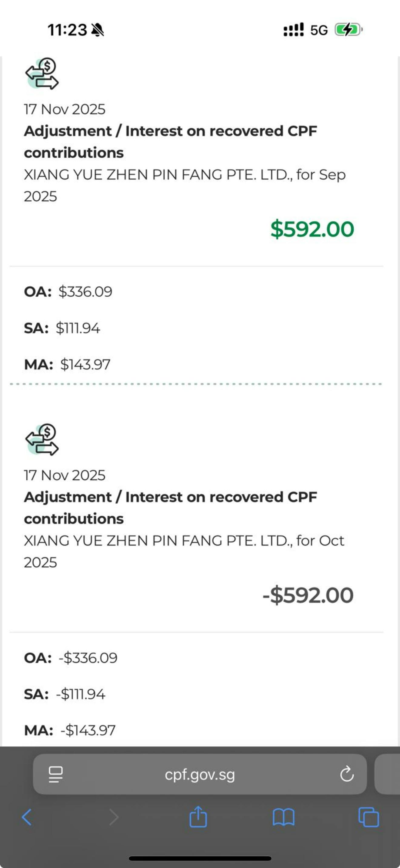Tap Safari's forward arrow
Image resolution: width=400 pixels, height=868 pixels.
coord(114,817)
